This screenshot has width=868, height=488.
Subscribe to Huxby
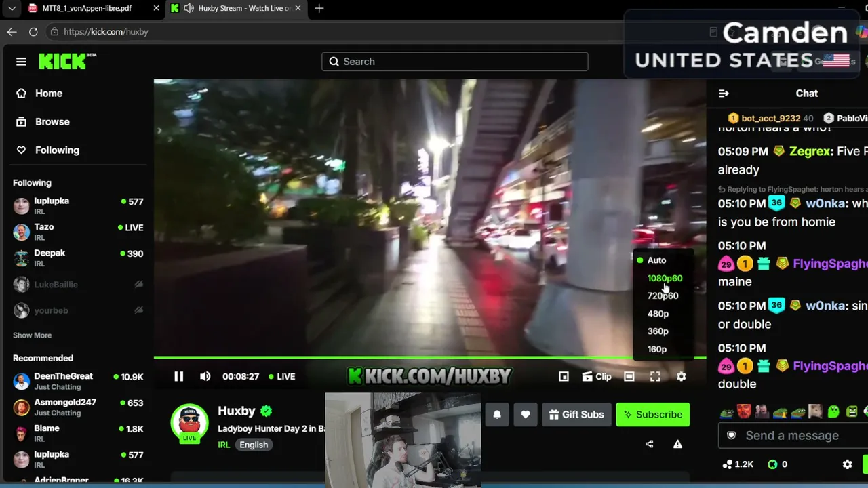[653, 415]
